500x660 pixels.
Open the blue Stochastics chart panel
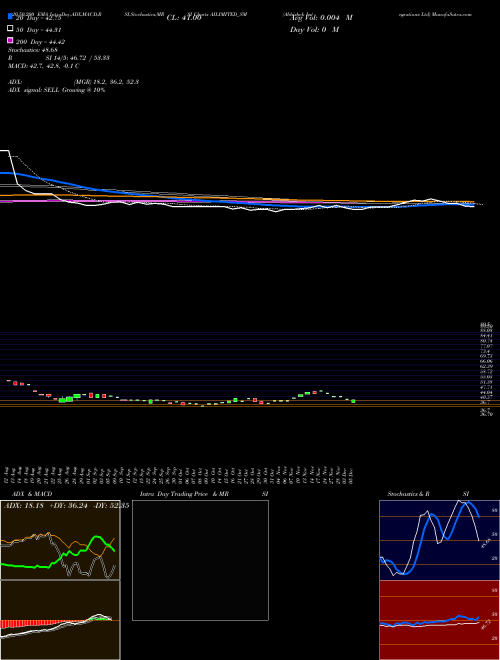[439, 540]
